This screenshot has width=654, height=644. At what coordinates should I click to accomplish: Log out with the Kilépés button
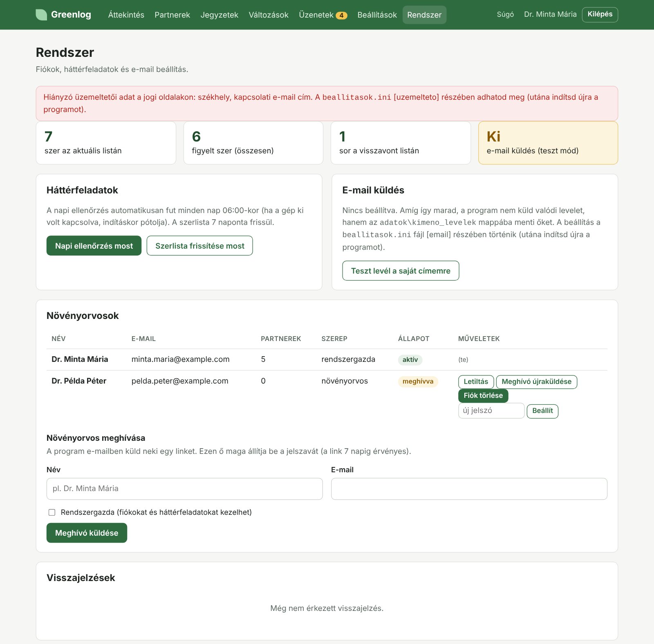coord(600,14)
